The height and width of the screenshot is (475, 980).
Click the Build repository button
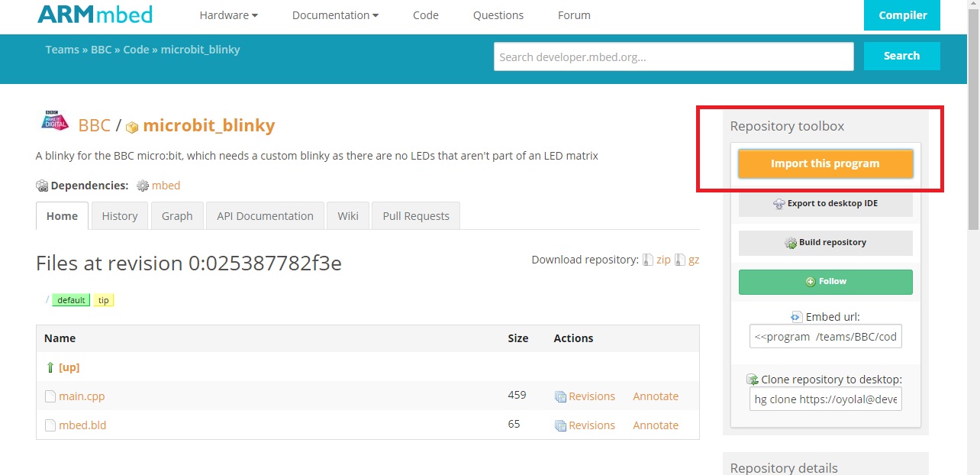825,242
